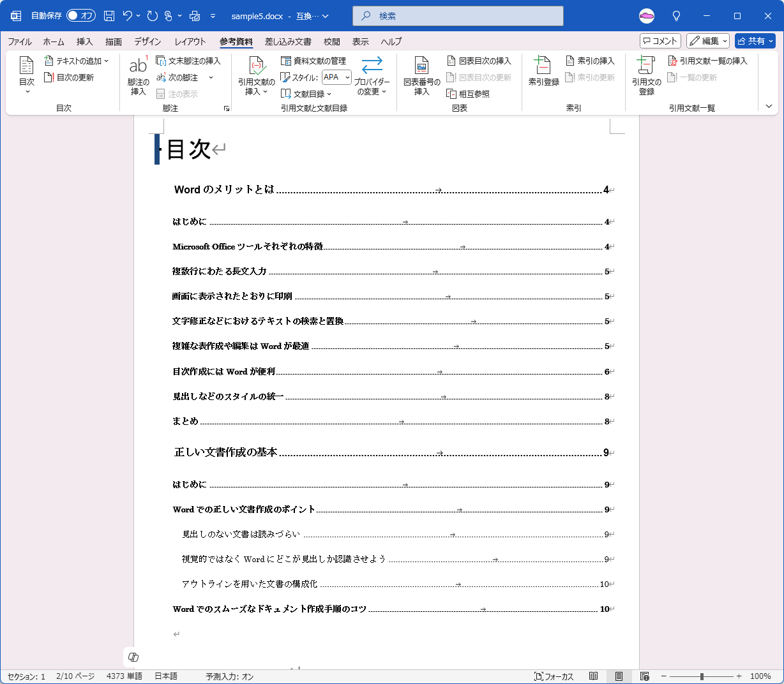
Task: Switch to Web Layout view icon
Action: coord(645,676)
